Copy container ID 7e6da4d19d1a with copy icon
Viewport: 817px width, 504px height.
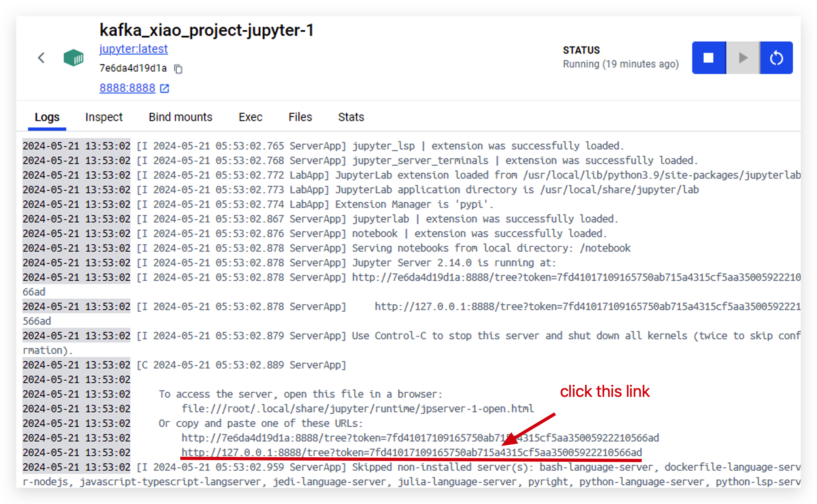[178, 69]
